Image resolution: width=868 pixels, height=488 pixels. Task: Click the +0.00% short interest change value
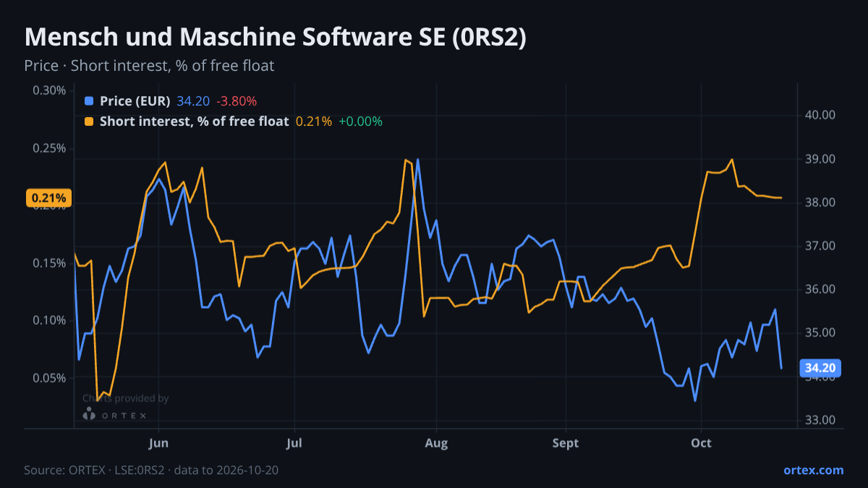[360, 121]
